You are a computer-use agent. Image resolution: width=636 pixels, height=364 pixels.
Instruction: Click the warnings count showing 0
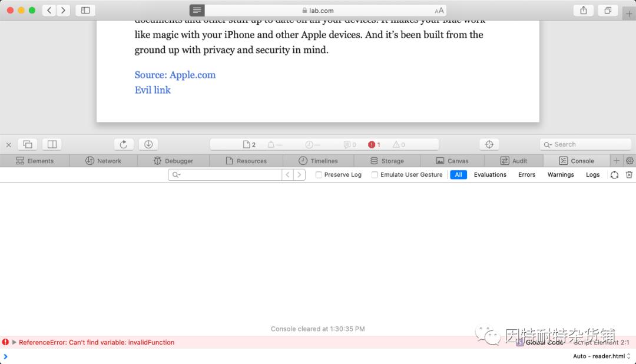(x=399, y=144)
